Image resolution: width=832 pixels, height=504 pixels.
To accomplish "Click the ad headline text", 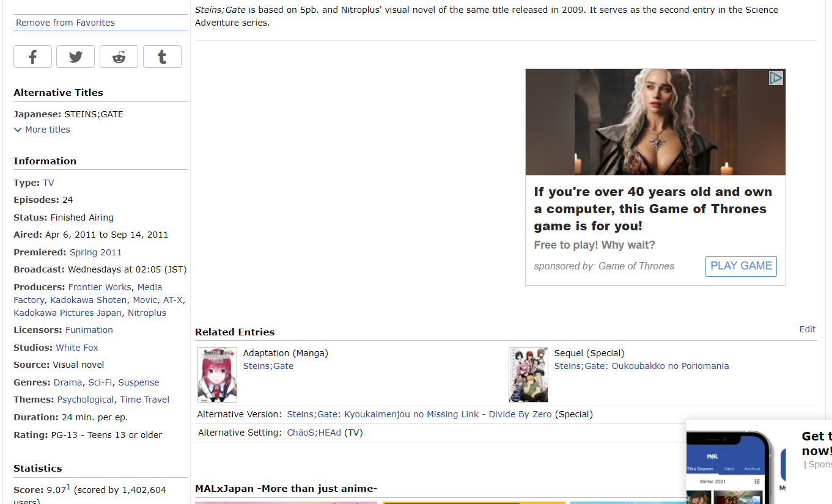I will [x=653, y=209].
